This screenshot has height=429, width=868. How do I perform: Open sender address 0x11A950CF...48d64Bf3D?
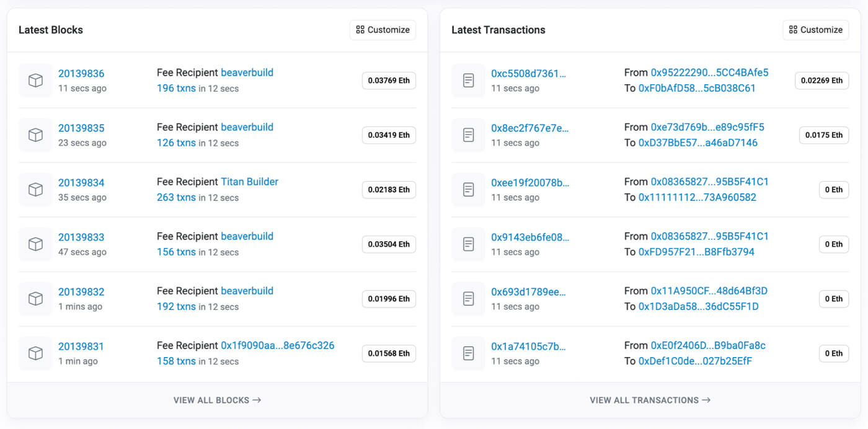[x=709, y=291]
